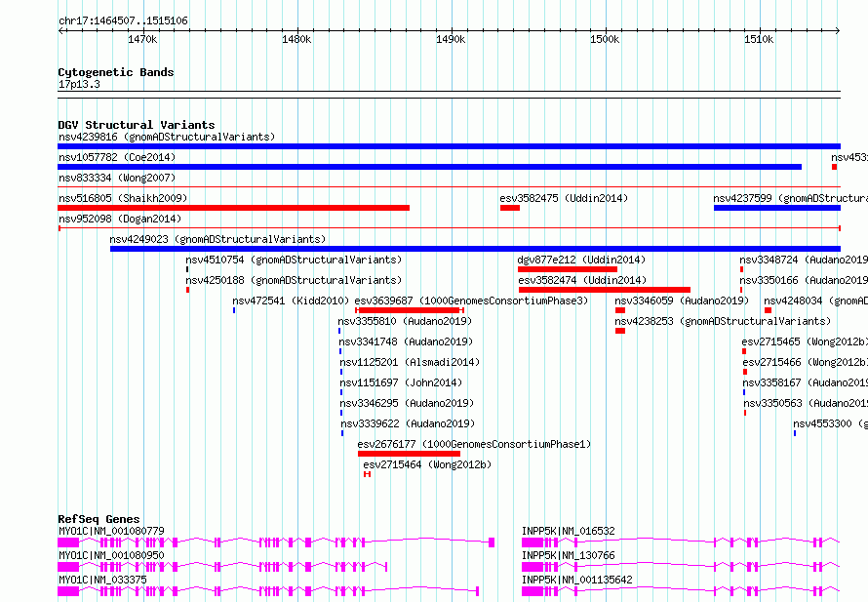Click the DGV Structural Variants track title
This screenshot has height=602, width=868.
pyautogui.click(x=137, y=125)
